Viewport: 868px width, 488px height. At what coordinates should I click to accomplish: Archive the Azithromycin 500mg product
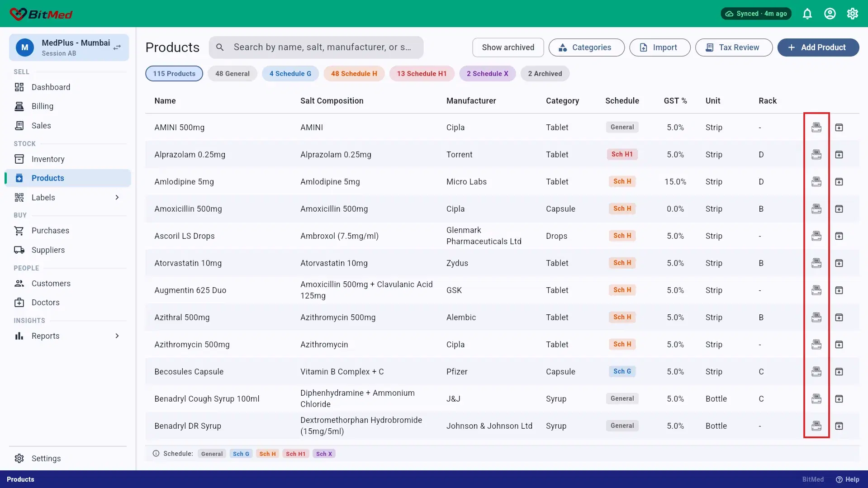tap(839, 345)
